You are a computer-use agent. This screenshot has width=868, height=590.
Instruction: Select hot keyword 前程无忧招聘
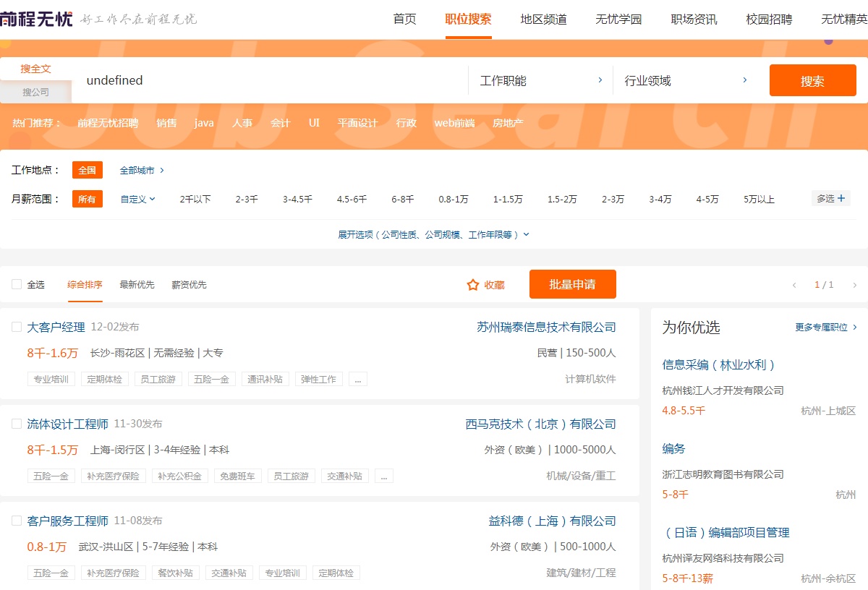108,123
